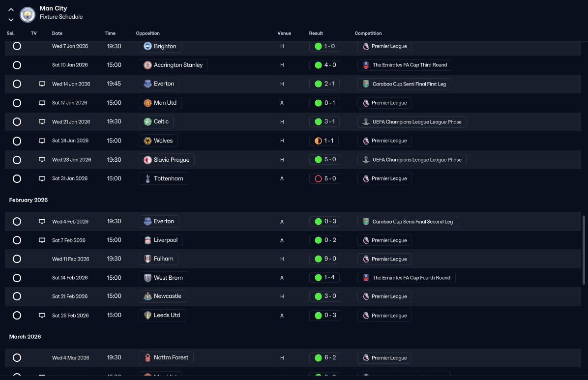Select the Fulham fixture radio button

(x=17, y=259)
